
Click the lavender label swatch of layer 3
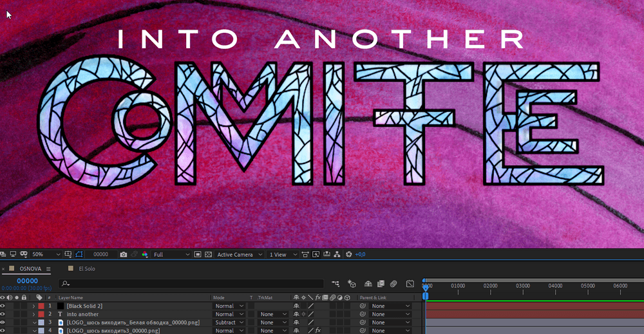41,322
